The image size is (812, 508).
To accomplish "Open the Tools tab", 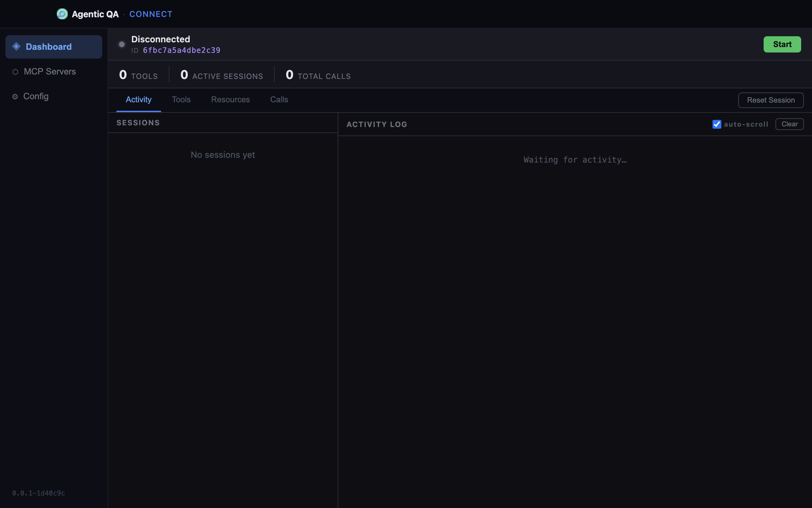I will tap(181, 100).
